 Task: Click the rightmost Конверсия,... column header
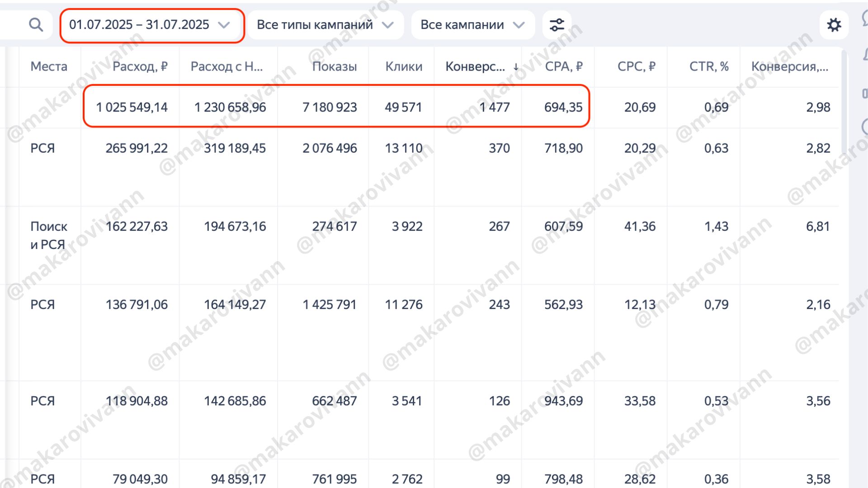789,66
